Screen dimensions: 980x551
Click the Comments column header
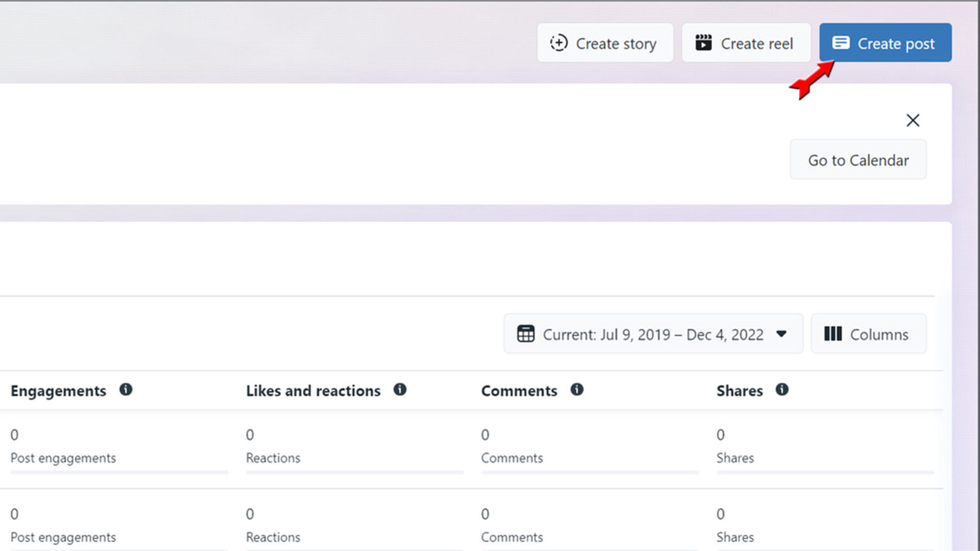click(519, 391)
